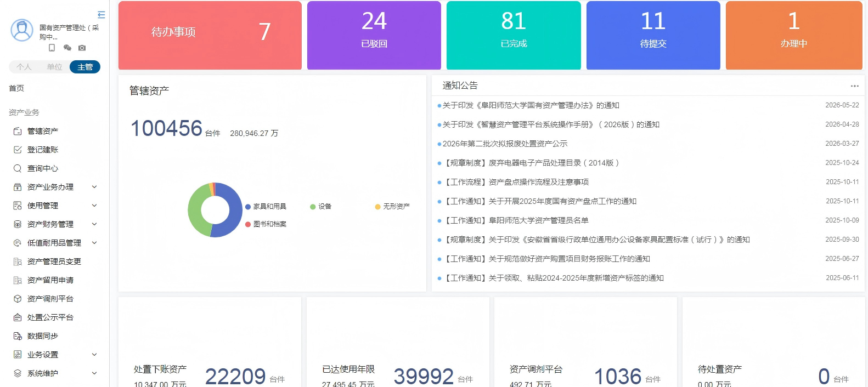This screenshot has height=387, width=868.
Task: Open 登记建账 in the sidebar
Action: (x=43, y=150)
